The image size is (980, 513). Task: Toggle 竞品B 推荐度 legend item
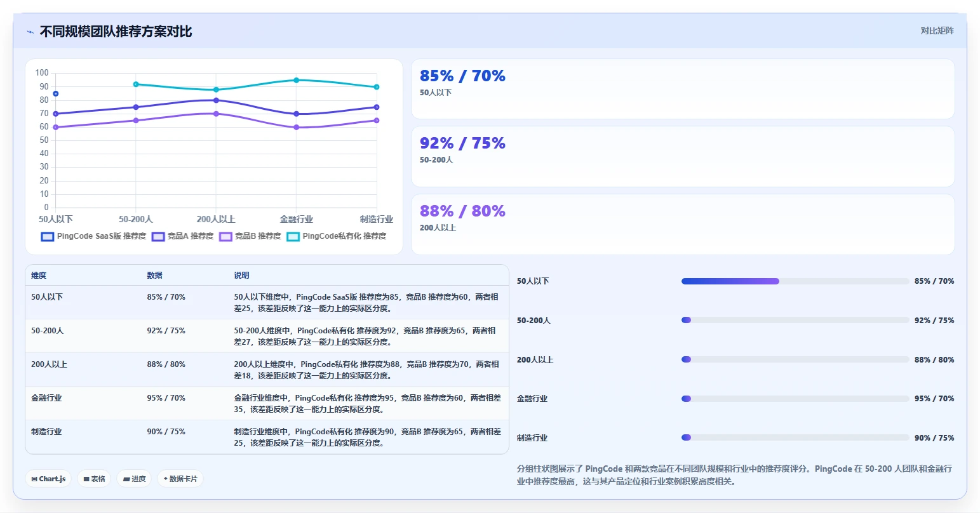[x=250, y=236]
